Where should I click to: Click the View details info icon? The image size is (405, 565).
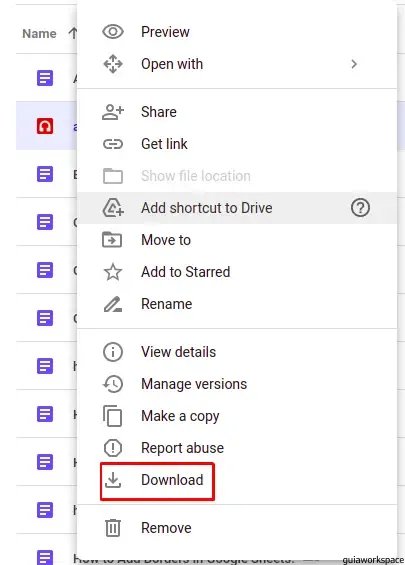(x=113, y=352)
